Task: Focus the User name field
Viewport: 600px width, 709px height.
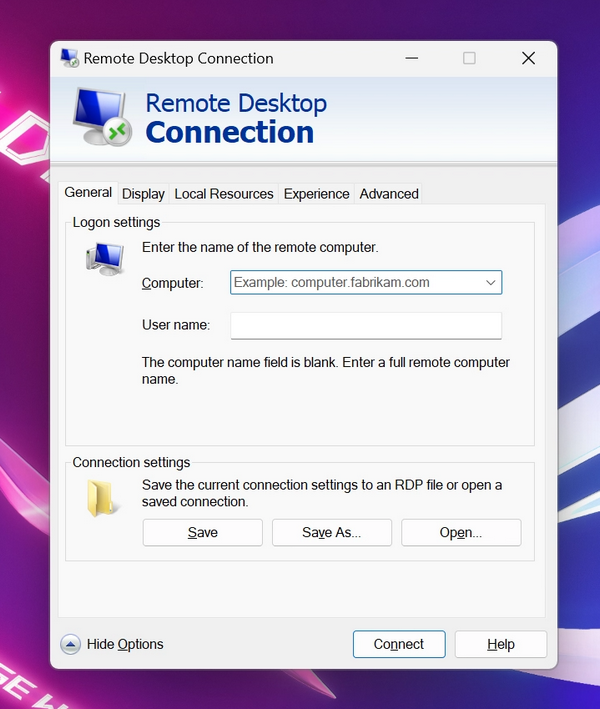Action: point(366,325)
